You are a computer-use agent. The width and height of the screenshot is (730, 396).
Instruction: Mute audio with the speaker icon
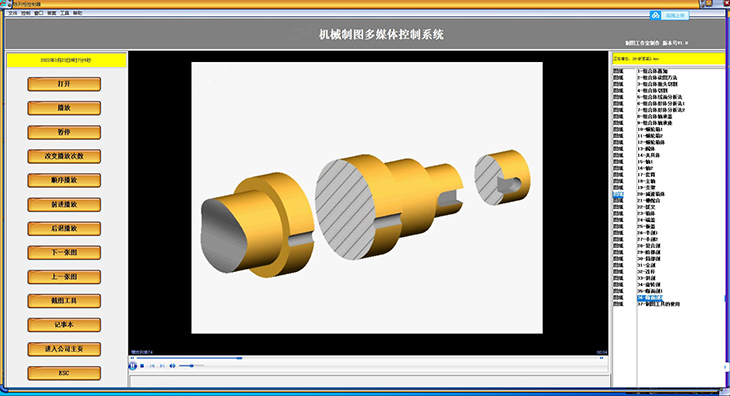click(172, 366)
